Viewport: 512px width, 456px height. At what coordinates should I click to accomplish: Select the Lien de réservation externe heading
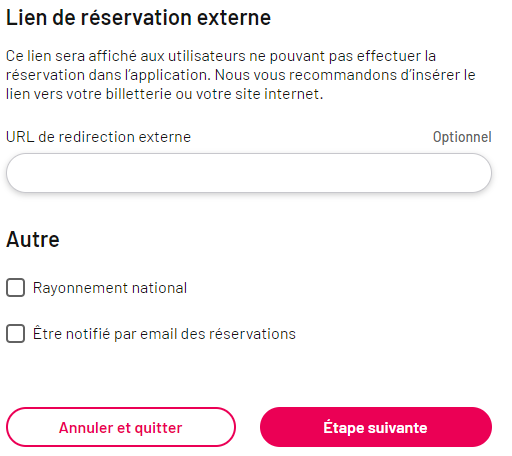(x=138, y=17)
